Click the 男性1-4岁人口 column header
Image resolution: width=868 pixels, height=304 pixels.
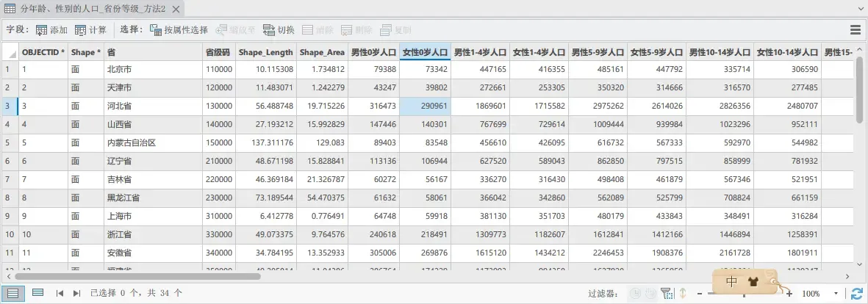point(480,53)
